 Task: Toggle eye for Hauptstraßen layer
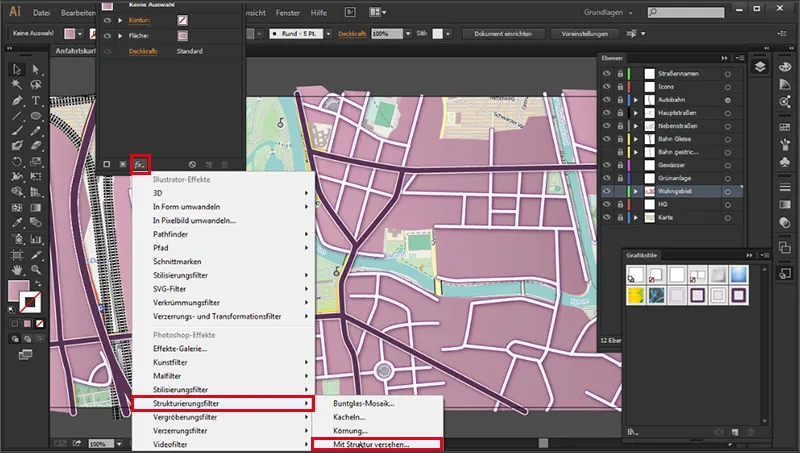(607, 113)
